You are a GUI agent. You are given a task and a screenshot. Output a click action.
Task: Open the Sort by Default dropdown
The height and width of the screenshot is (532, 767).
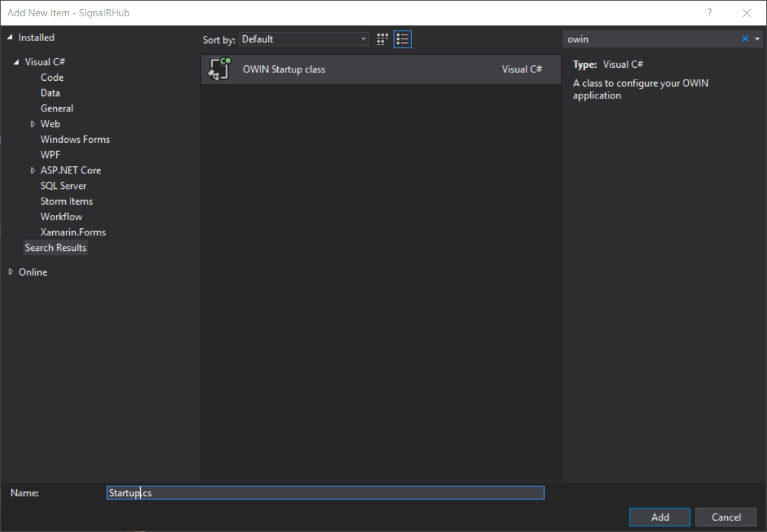303,39
